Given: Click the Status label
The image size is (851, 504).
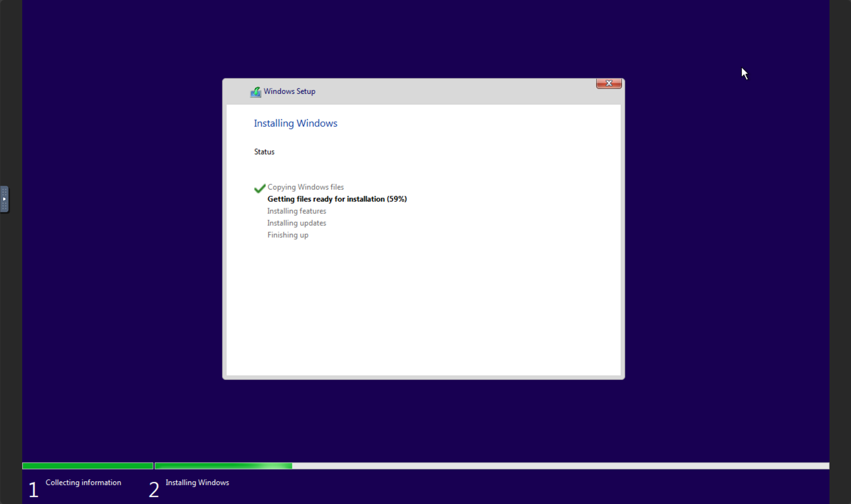Looking at the screenshot, I should (264, 152).
